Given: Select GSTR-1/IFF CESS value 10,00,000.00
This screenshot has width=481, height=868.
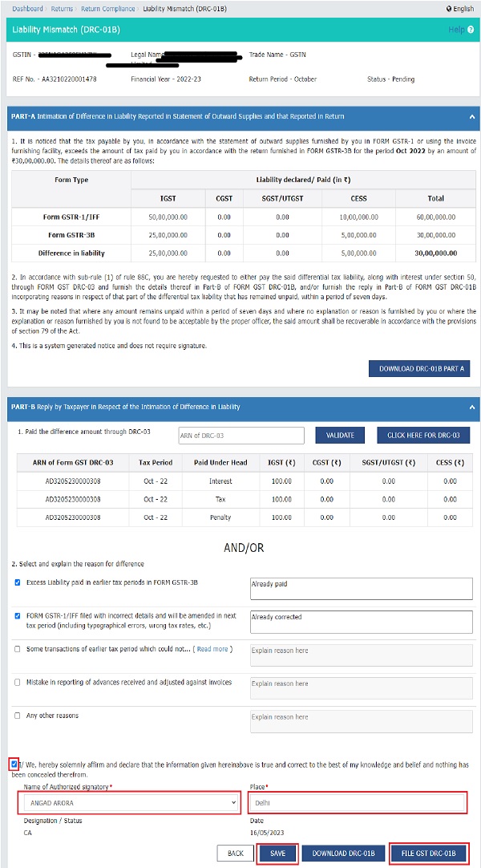Looking at the screenshot, I should [358, 217].
